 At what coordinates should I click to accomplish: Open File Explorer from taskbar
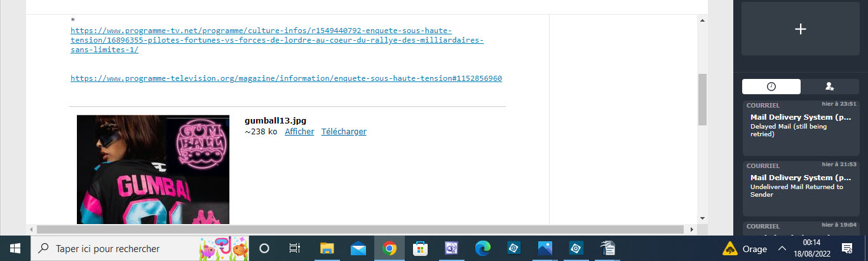tap(327, 248)
